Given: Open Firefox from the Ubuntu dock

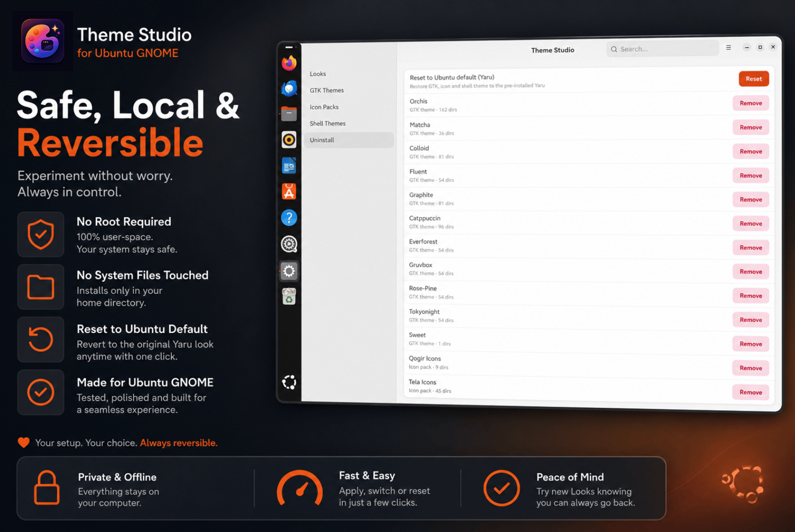Looking at the screenshot, I should pos(289,63).
